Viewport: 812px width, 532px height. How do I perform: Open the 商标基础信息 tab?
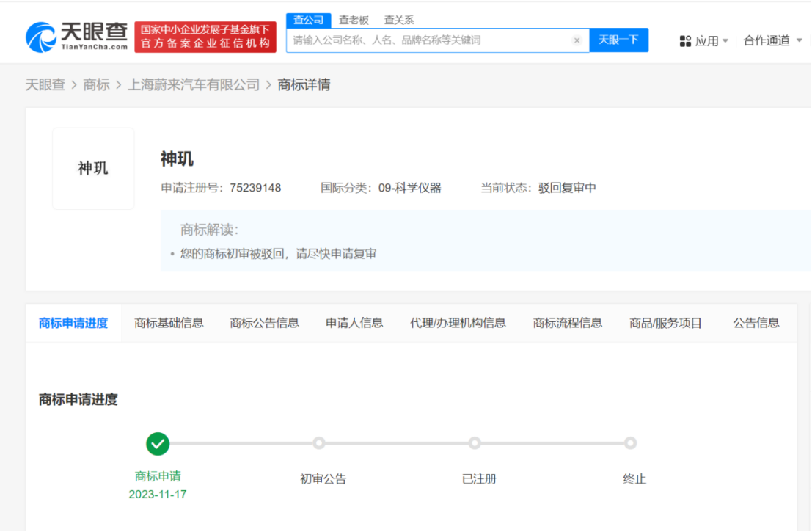click(x=169, y=323)
